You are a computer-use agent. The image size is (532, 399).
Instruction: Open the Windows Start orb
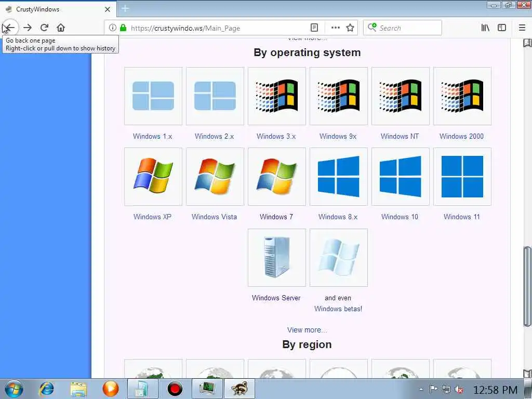tap(14, 389)
